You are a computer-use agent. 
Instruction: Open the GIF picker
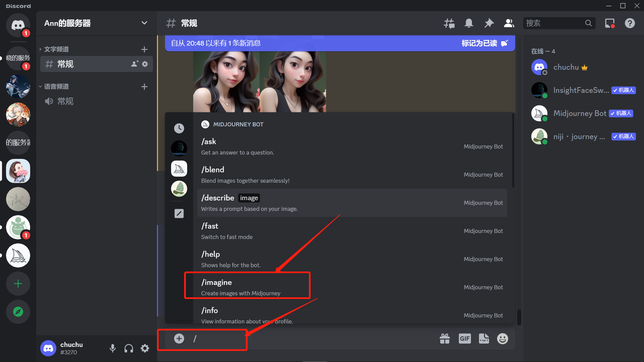465,339
